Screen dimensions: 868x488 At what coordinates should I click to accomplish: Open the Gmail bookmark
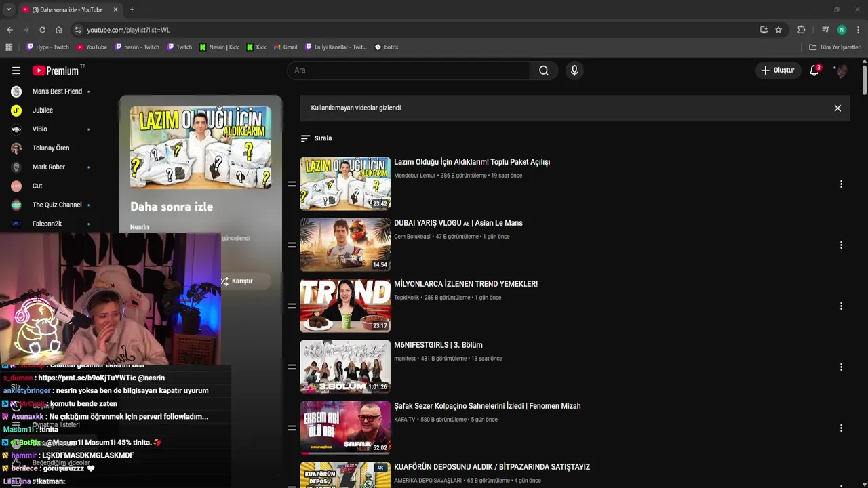(x=285, y=47)
